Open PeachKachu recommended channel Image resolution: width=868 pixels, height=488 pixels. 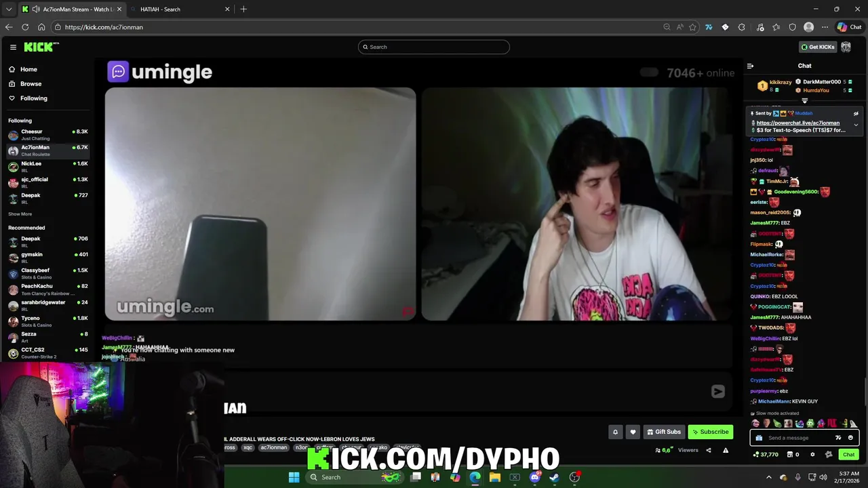pyautogui.click(x=47, y=289)
